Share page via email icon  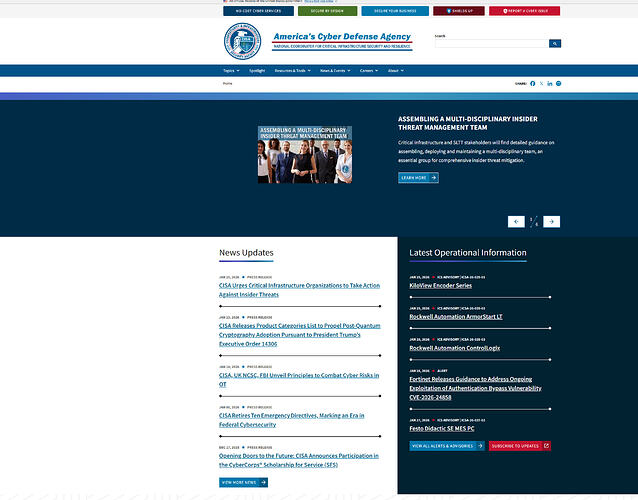point(559,83)
